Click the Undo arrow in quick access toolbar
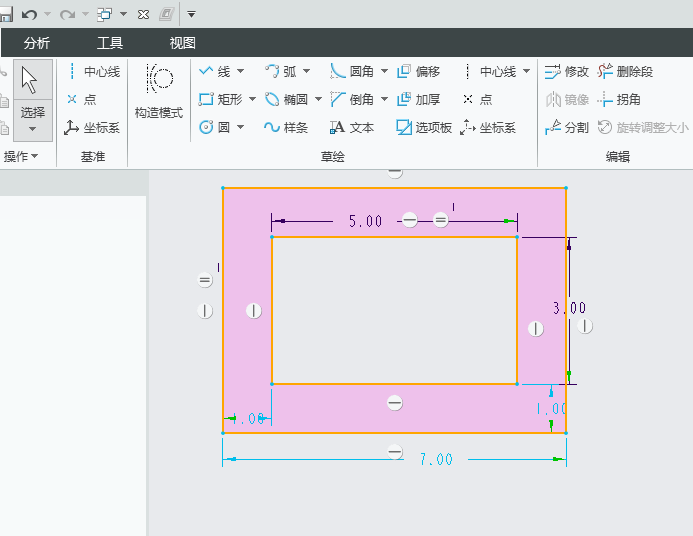This screenshot has width=693, height=536. (29, 14)
